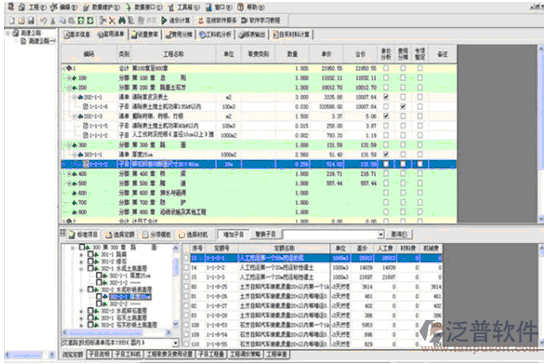Click the 查询 button
The height and width of the screenshot is (364, 549).
399,234
